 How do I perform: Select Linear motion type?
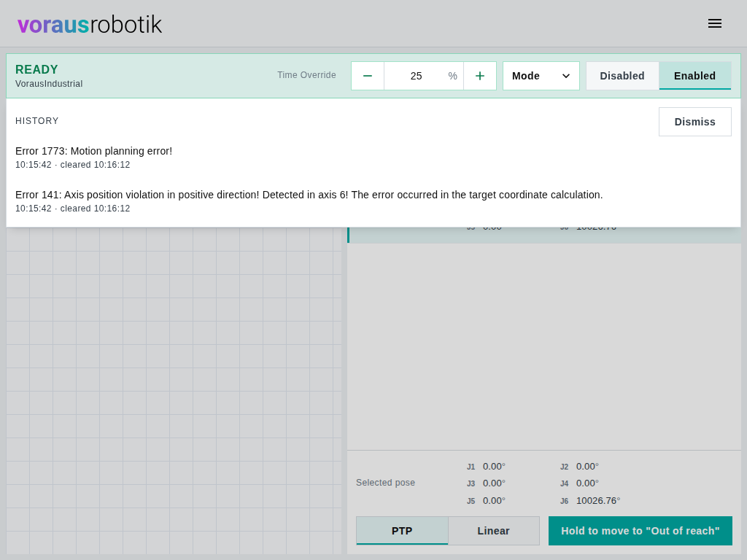[x=494, y=531]
